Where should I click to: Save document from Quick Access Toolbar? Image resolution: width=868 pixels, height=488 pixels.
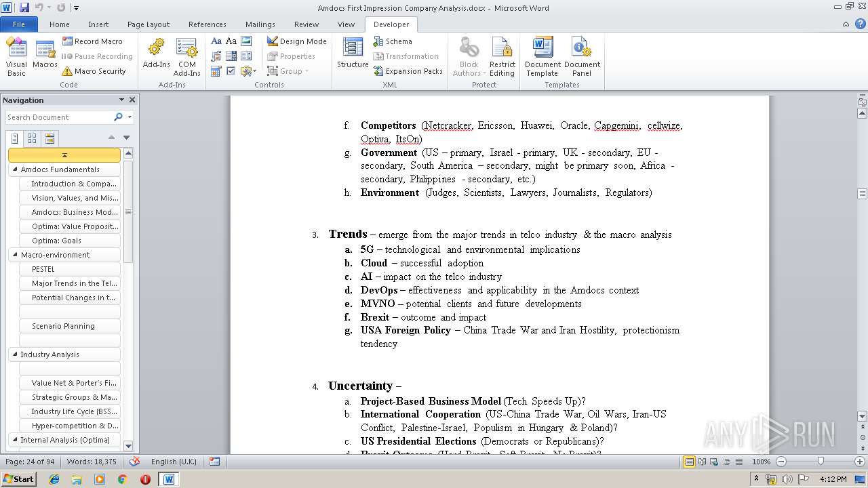pyautogui.click(x=24, y=7)
